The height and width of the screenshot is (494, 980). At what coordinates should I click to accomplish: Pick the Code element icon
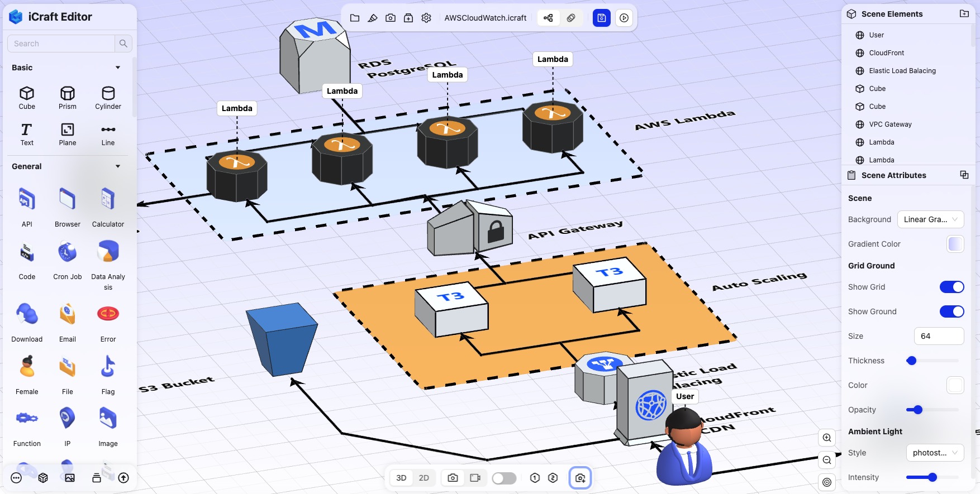27,252
